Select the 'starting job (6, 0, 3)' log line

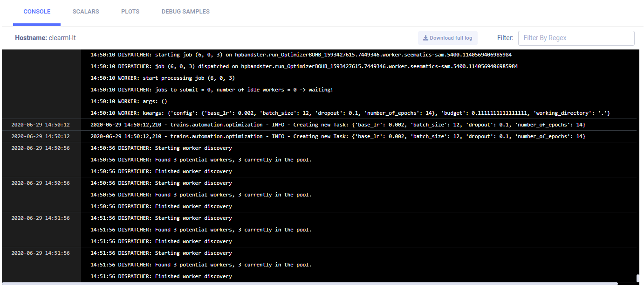[x=301, y=55]
